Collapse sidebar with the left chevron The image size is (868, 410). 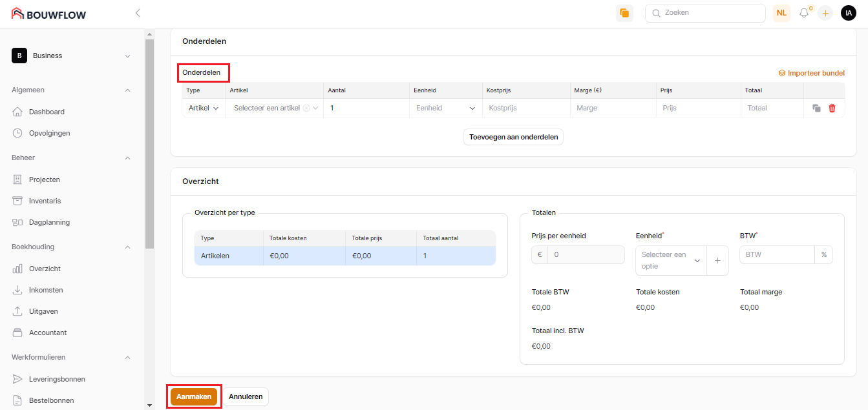click(138, 13)
